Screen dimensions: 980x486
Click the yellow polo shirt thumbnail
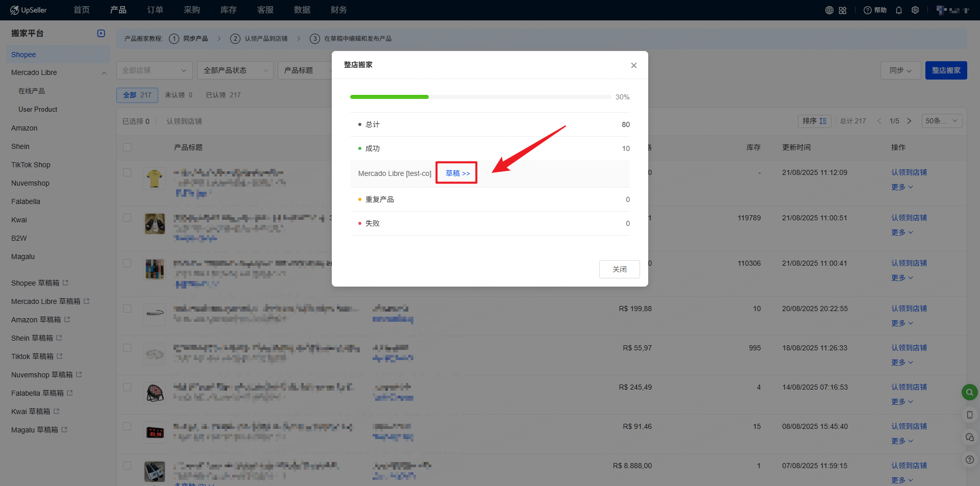pos(155,178)
